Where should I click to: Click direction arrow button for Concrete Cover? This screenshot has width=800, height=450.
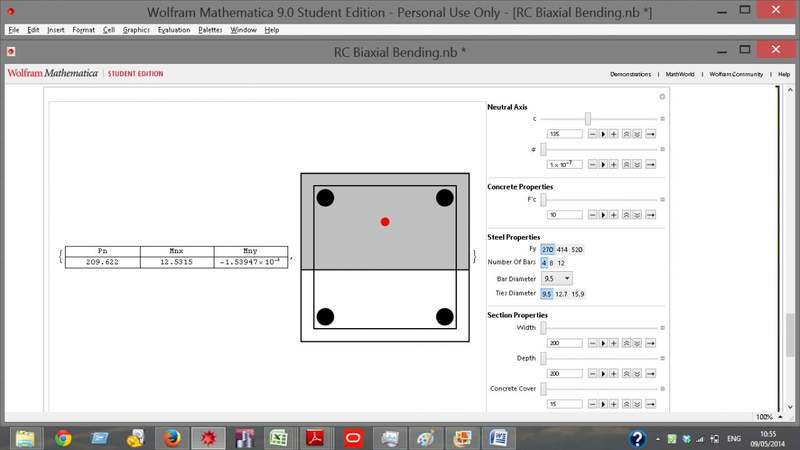(x=650, y=404)
